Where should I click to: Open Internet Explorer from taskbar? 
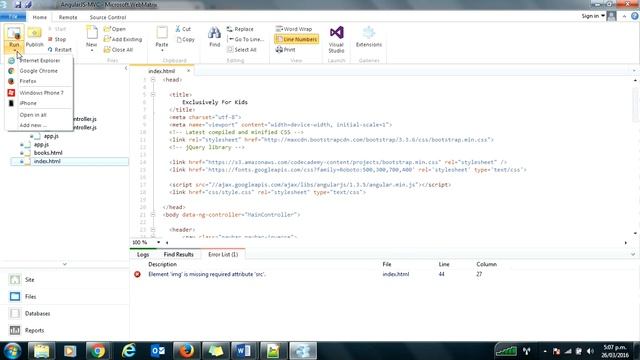(x=129, y=351)
